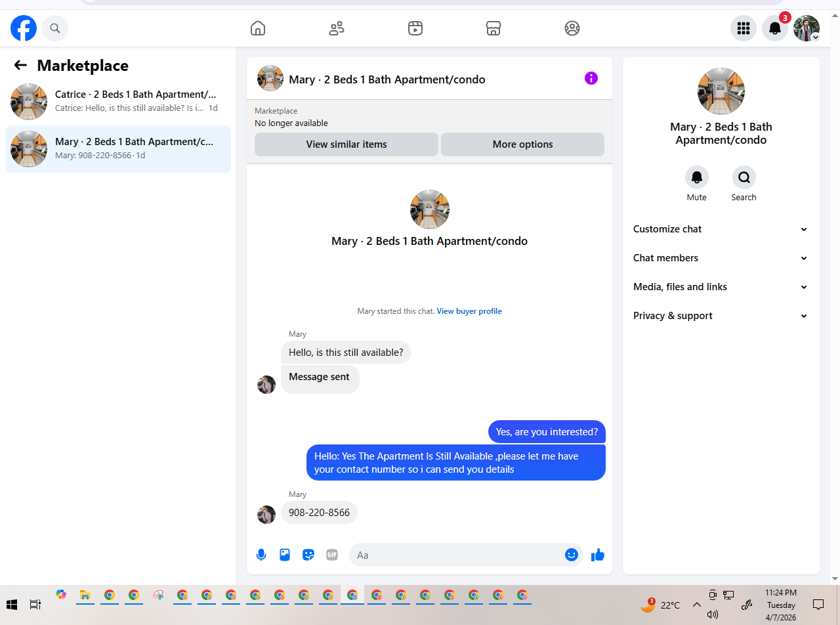
Task: Click the Marketplace heading in sidebar
Action: coord(83,66)
